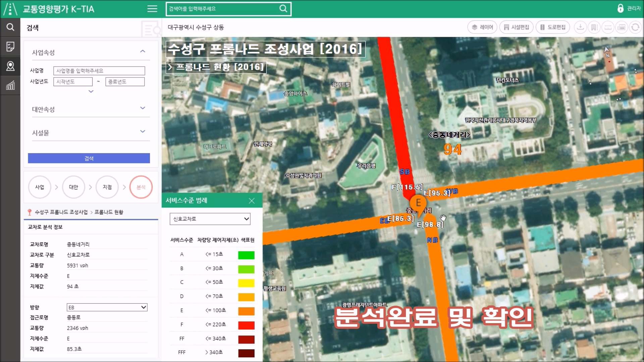The image size is (644, 362).
Task: Click the E[85.3] eastbound delay label
Action: pos(400,219)
